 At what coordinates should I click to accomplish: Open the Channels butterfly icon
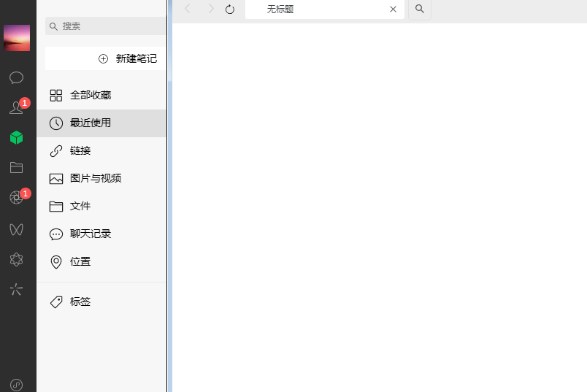[x=16, y=229]
